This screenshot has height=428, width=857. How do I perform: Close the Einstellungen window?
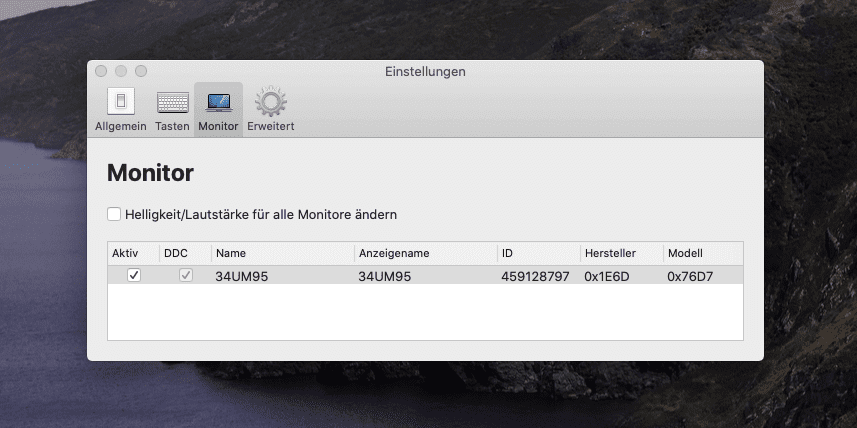click(101, 71)
